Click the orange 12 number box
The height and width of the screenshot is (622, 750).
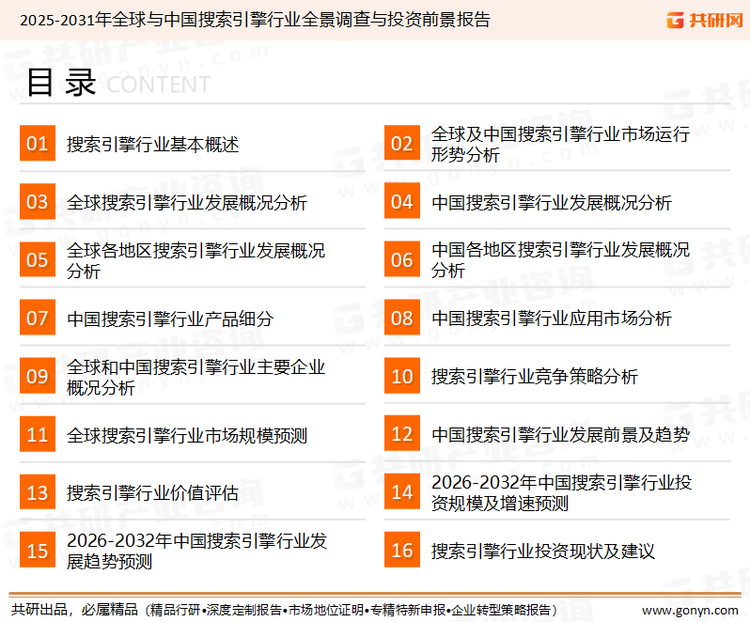402,433
